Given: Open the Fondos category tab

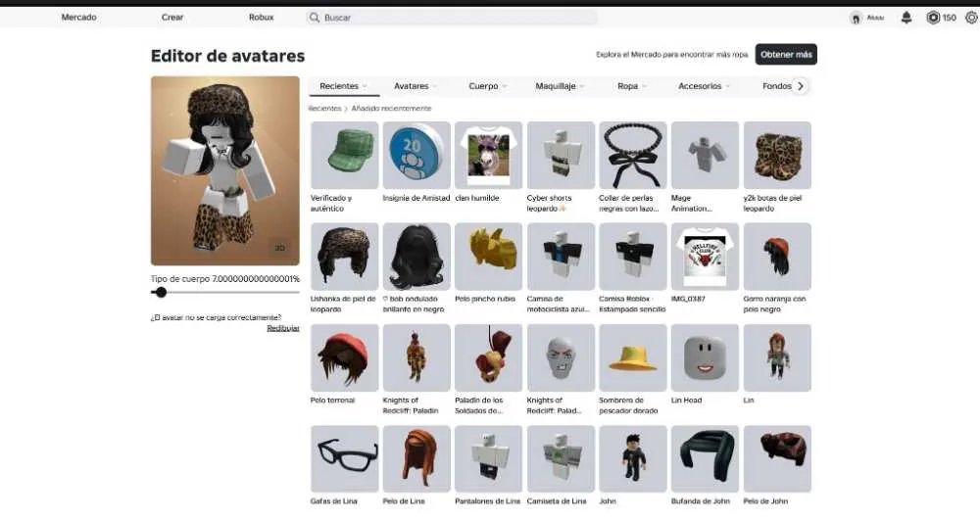Looking at the screenshot, I should point(777,86).
